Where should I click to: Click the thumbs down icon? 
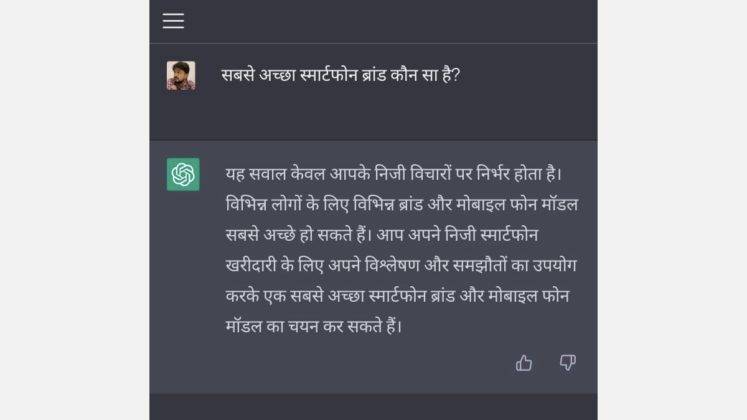coord(567,363)
